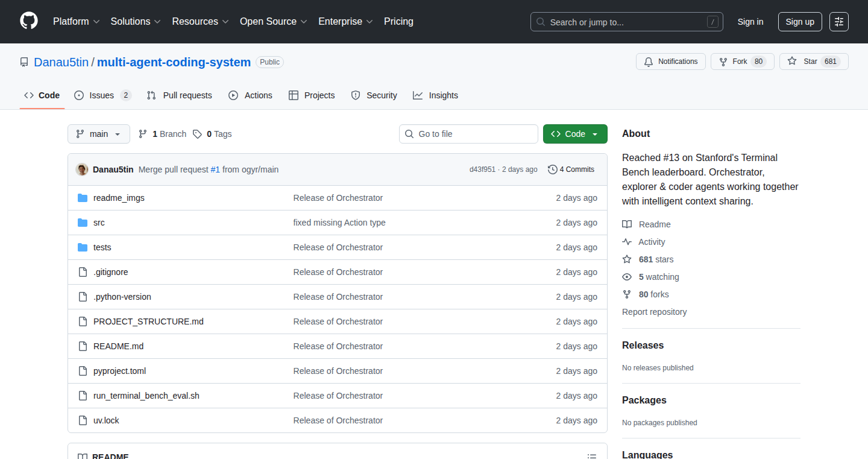Click the pyproject.toml file icon
This screenshot has width=868, height=459.
pyautogui.click(x=83, y=371)
